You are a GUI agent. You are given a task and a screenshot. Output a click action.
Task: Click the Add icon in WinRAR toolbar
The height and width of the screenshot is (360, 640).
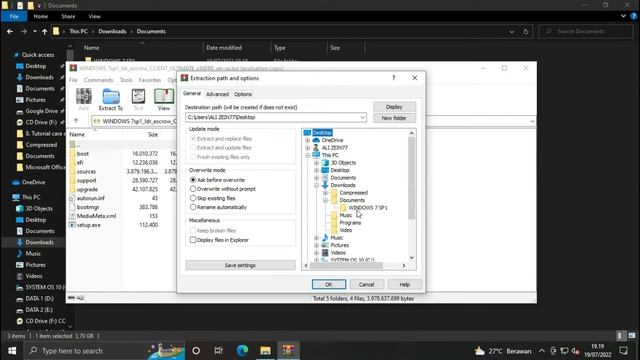[x=84, y=100]
